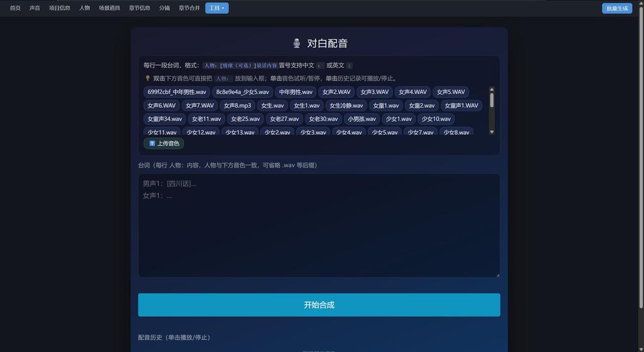Select the 女声6.WAV voice chip
Screen dimensions: 644x352
(x=162, y=106)
